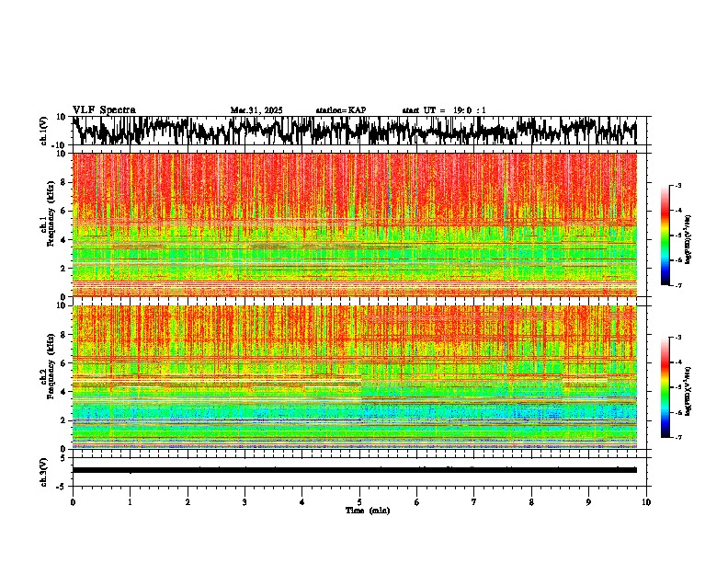728x563 pixels.
Task: Click time axis tick label "1"
Action: [130, 502]
